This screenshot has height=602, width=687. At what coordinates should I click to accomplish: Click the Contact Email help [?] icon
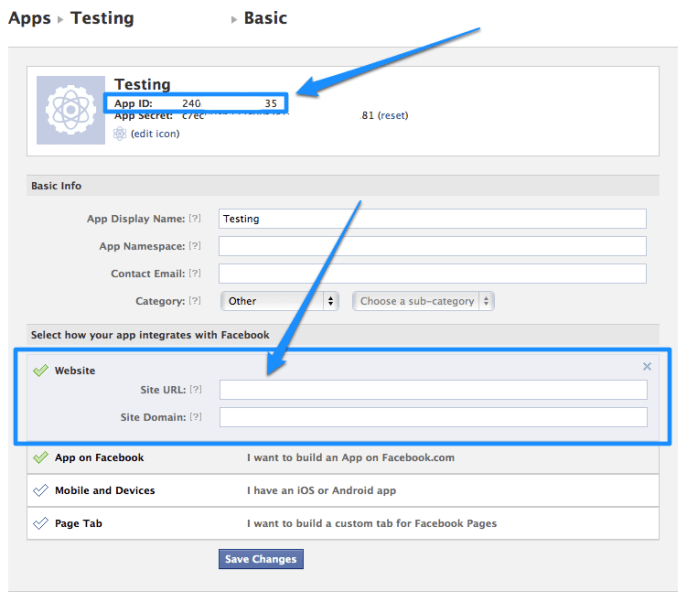(x=195, y=273)
